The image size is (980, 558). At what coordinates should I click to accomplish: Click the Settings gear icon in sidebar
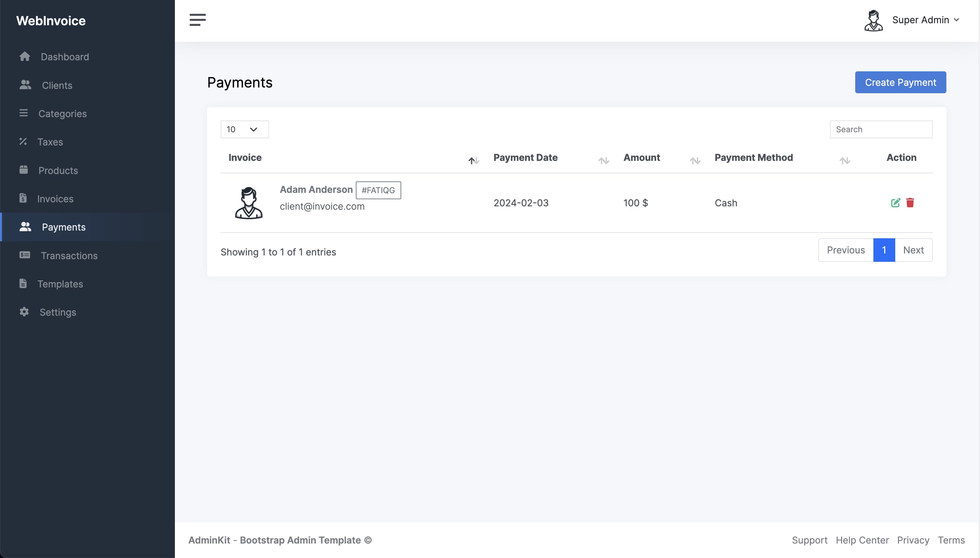coord(24,312)
